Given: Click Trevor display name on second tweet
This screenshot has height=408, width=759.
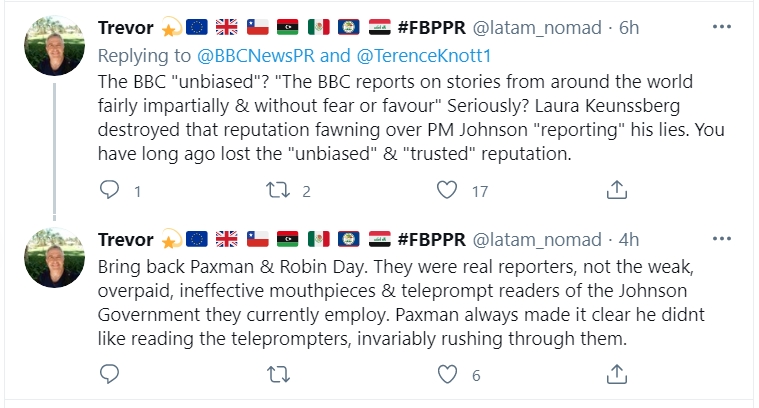Looking at the screenshot, I should click(x=126, y=240).
